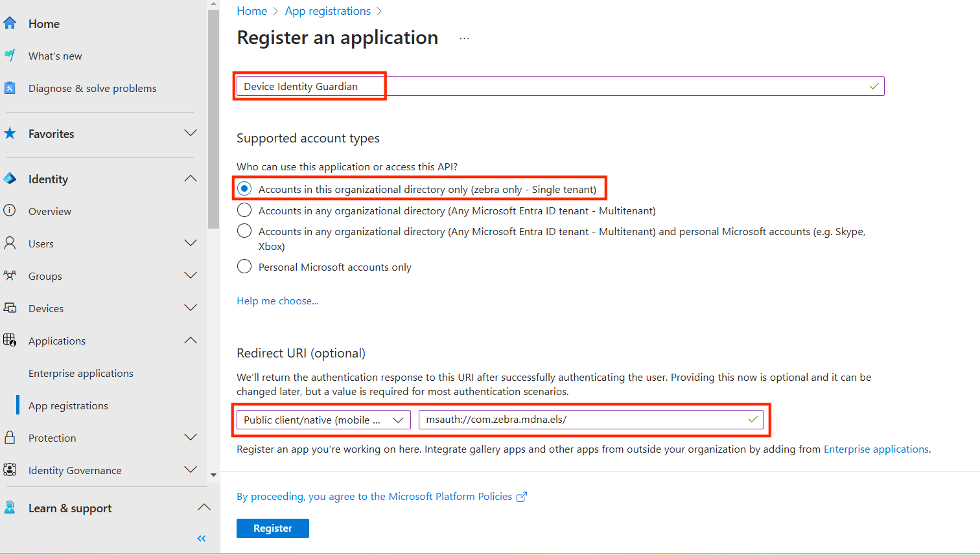The height and width of the screenshot is (555, 980).
Task: Select Multitenant only account type option
Action: tap(244, 210)
